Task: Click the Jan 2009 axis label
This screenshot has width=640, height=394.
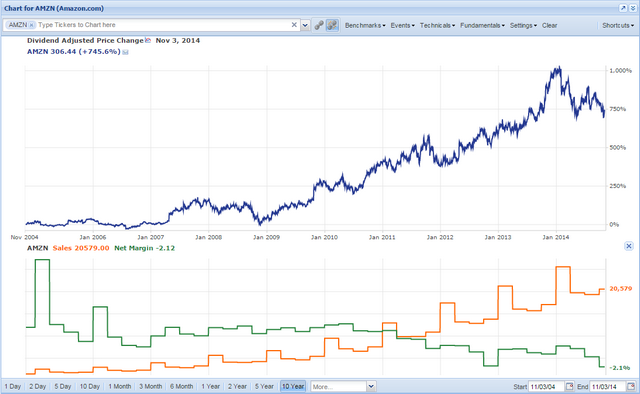Action: point(266,237)
